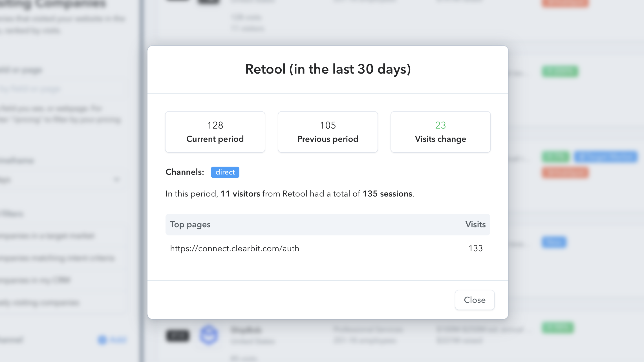Click the 133 visits count cell
The image size is (644, 362).
click(x=475, y=248)
